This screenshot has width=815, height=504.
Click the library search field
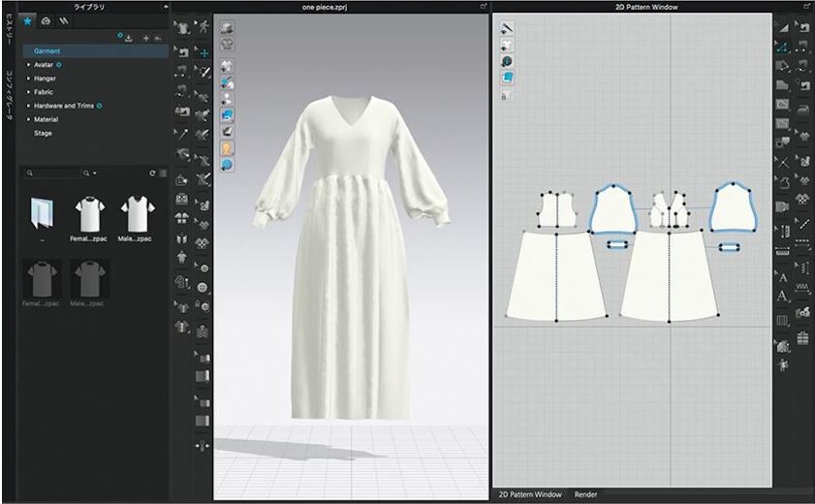click(54, 173)
